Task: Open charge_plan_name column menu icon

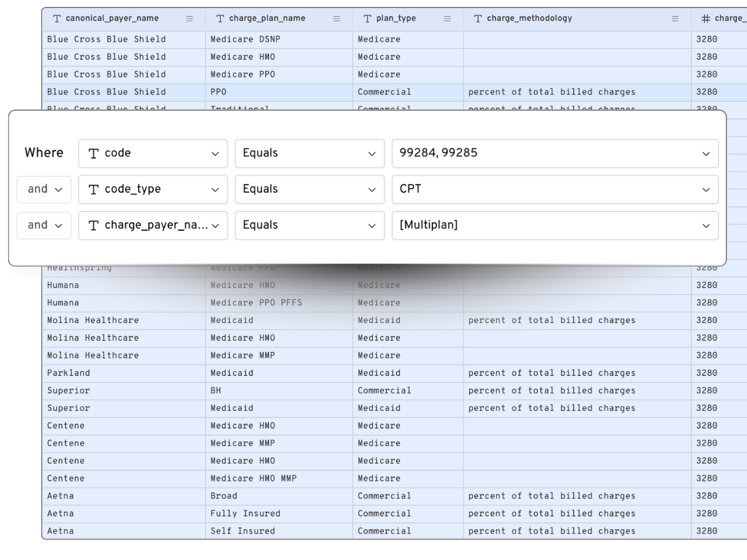Action: coord(337,19)
